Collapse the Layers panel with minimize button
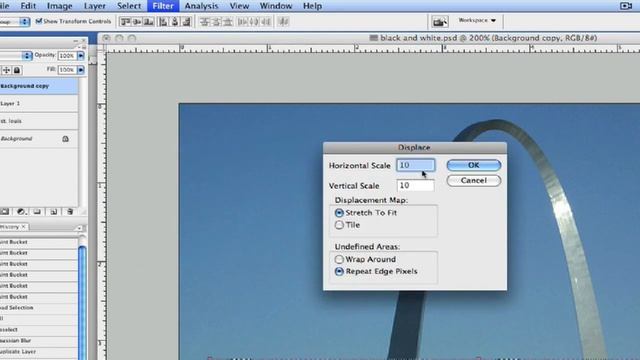This screenshot has height=360, width=640. click(x=76, y=41)
